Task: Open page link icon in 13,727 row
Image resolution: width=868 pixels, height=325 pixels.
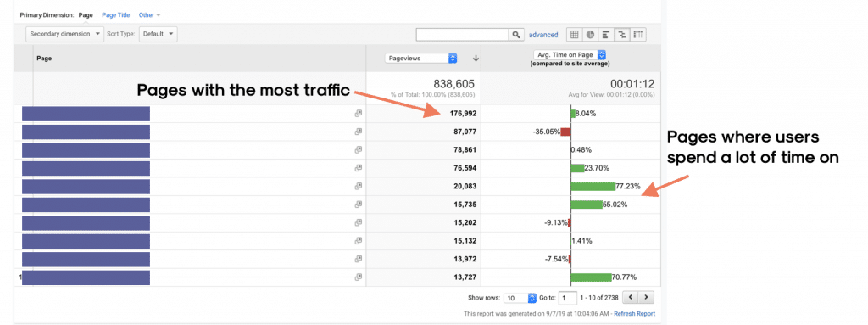Action: pyautogui.click(x=359, y=277)
